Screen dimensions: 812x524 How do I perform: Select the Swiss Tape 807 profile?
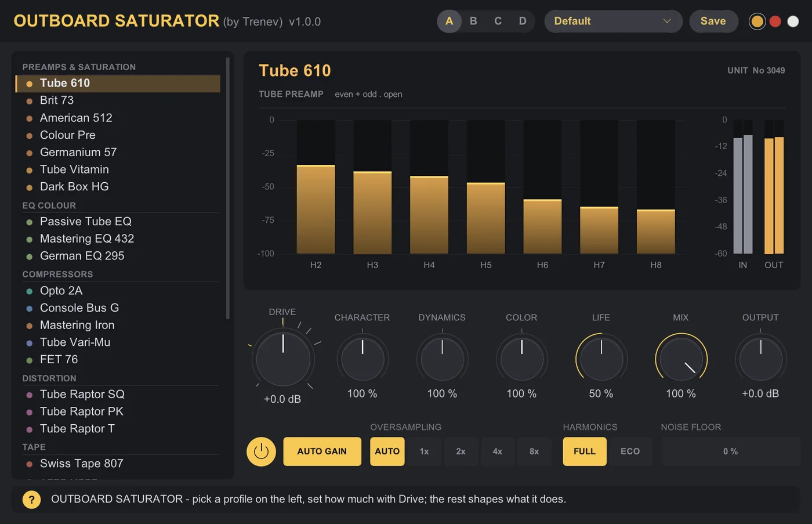coord(118,464)
